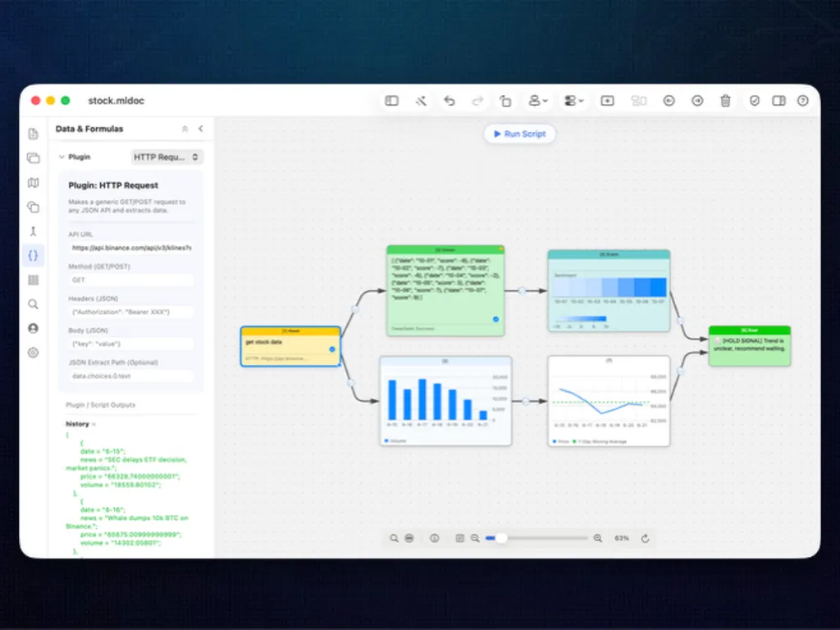
Task: Select the Volume bar chart node
Action: [x=445, y=401]
